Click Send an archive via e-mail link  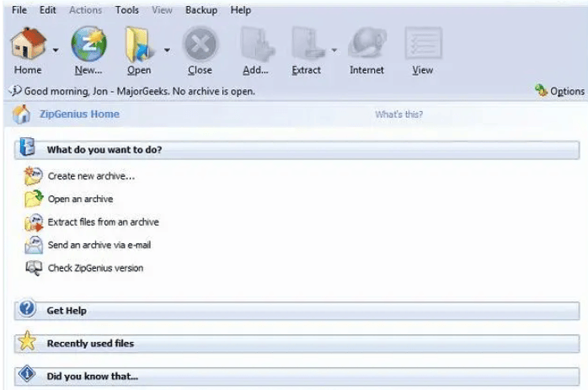(x=99, y=245)
